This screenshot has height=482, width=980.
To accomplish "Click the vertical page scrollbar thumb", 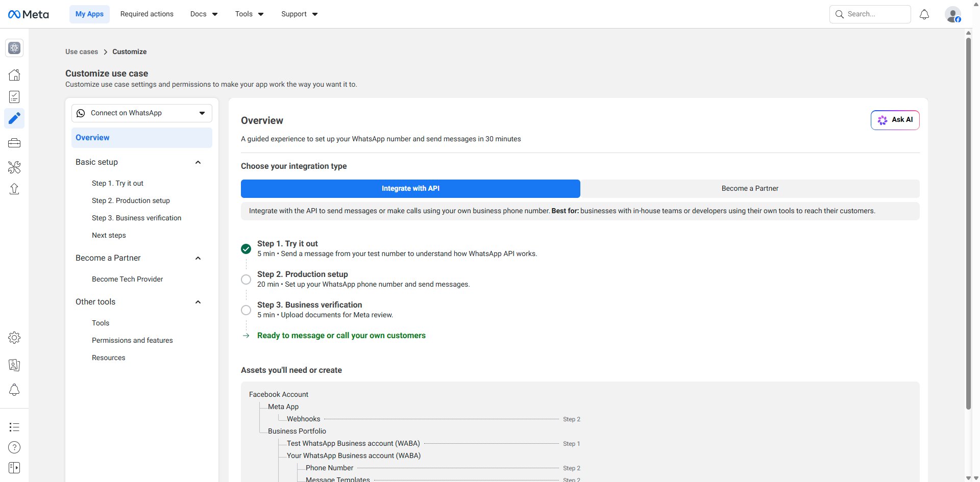I will (968, 223).
